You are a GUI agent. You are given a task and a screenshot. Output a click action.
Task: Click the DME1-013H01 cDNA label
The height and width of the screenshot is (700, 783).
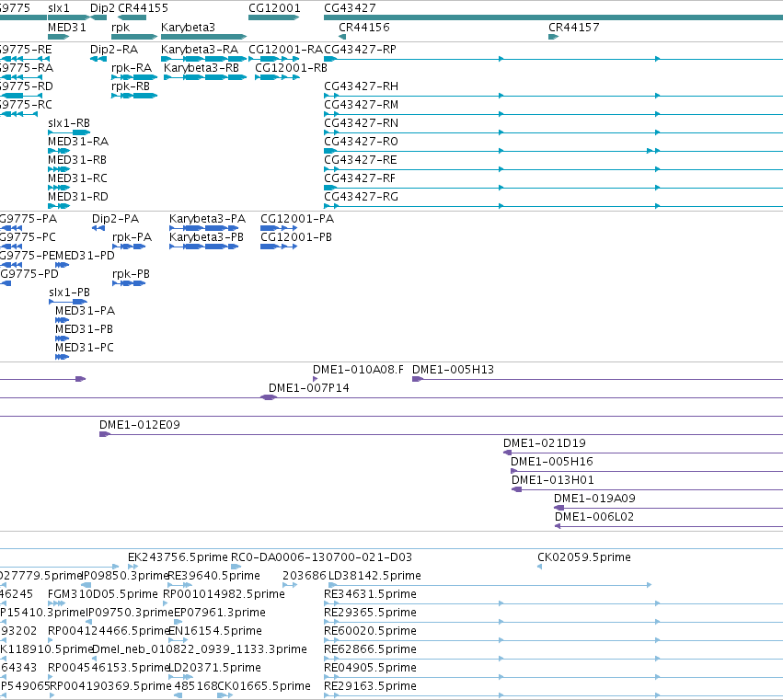click(553, 480)
